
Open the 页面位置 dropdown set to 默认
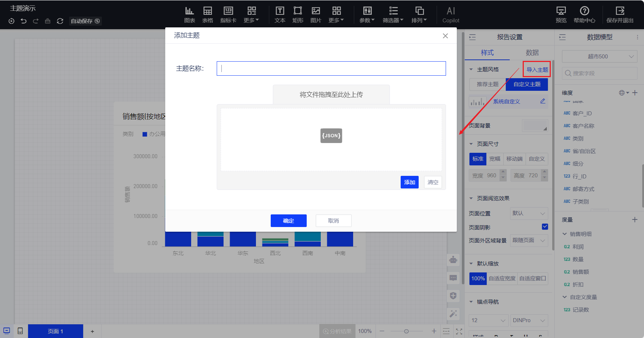[529, 213]
